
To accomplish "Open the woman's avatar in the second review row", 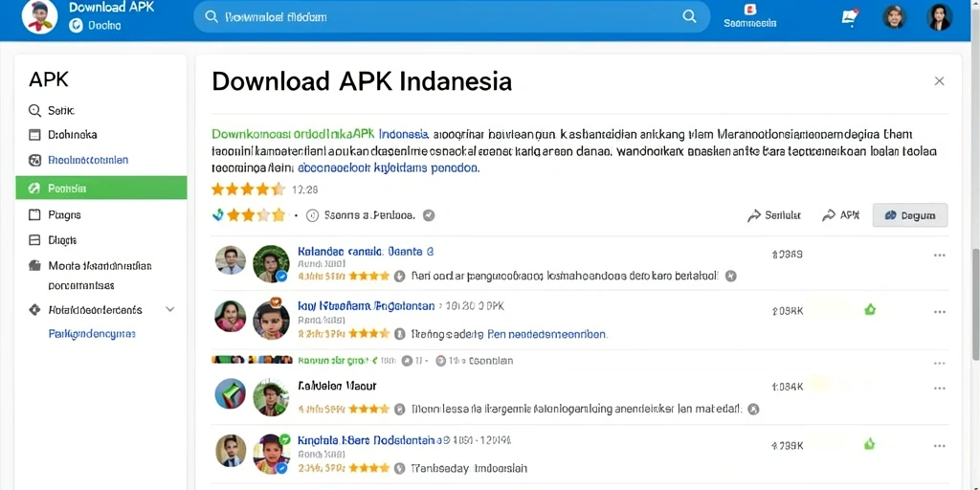I will 231,316.
